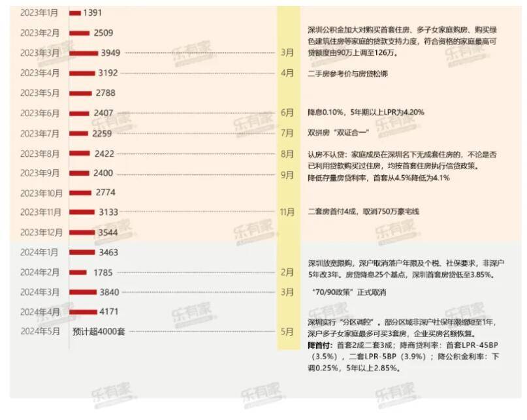
Task: Click the 2023年10月 row label
Action: 41,193
